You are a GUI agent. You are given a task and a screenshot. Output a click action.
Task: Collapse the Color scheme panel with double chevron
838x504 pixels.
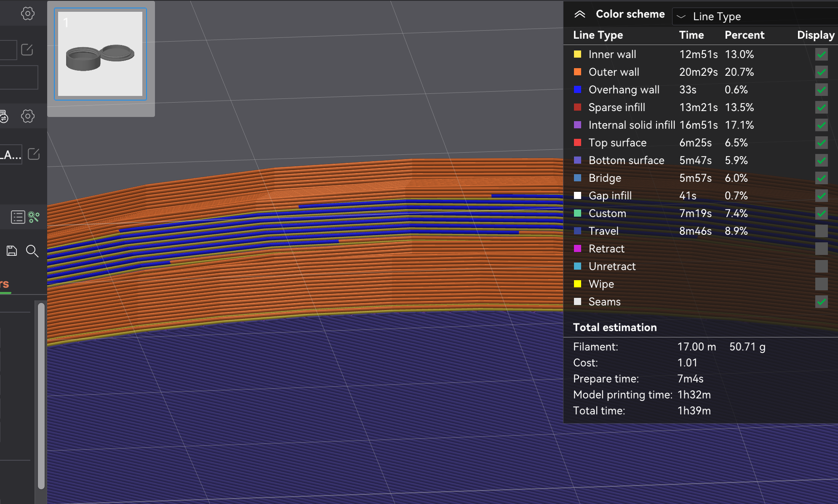(x=580, y=14)
